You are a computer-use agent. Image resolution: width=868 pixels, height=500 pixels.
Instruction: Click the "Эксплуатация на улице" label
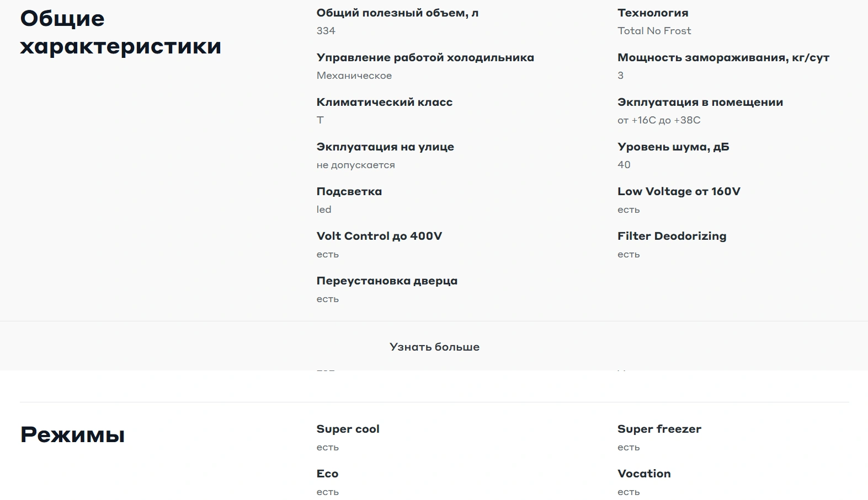point(385,147)
